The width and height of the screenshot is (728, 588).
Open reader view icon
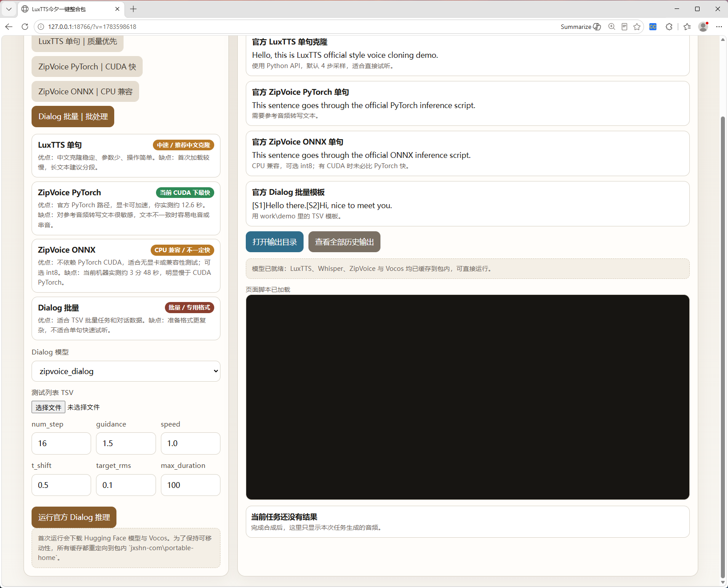tap(624, 27)
